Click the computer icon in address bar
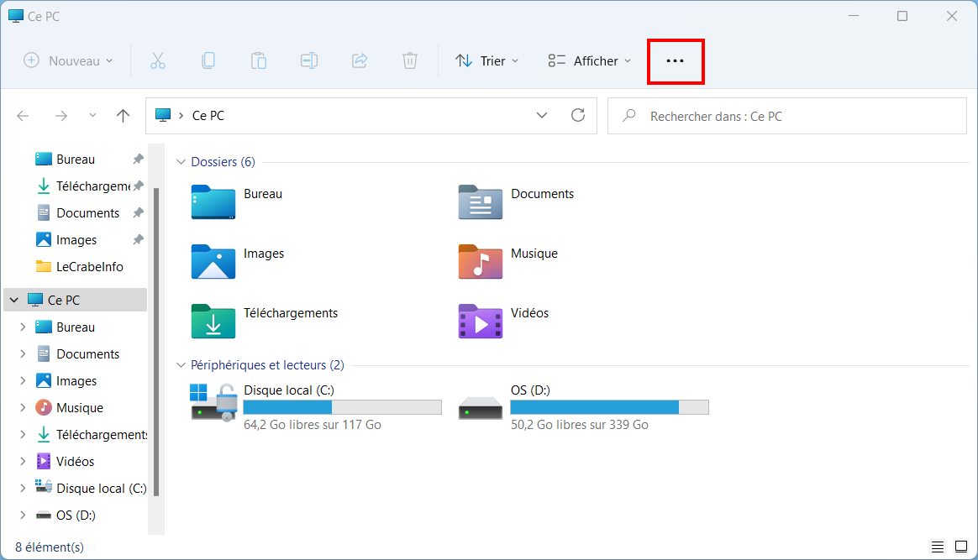 (x=163, y=115)
